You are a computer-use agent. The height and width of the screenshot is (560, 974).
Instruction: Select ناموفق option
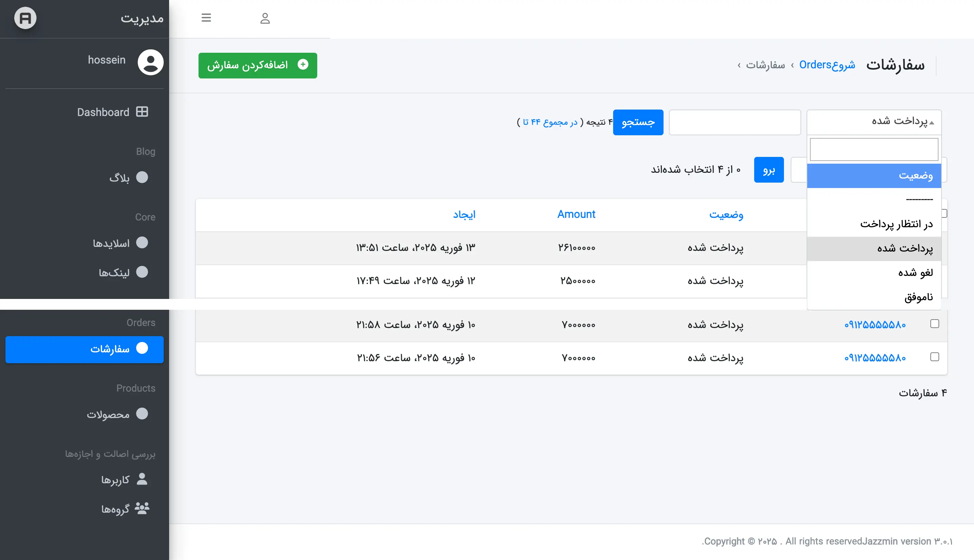coord(874,297)
